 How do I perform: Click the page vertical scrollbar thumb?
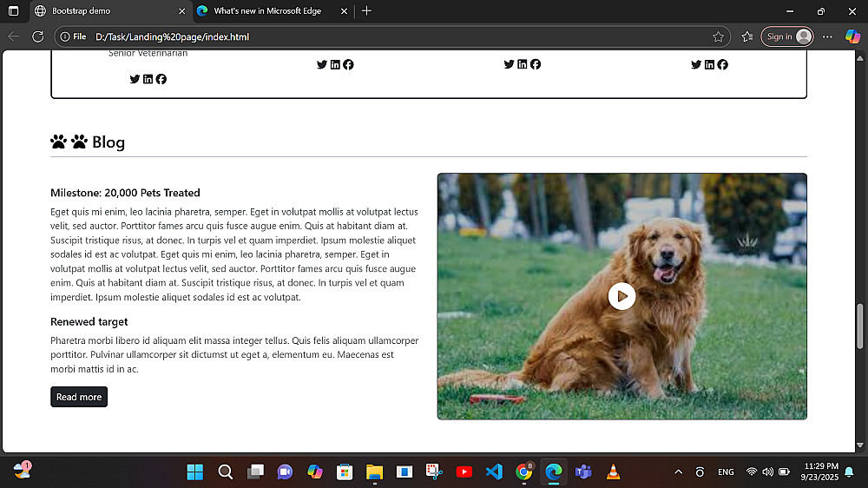[x=859, y=326]
